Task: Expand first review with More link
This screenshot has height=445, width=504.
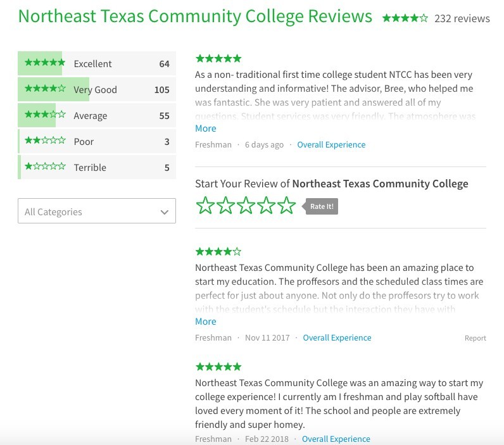Action: click(x=206, y=128)
